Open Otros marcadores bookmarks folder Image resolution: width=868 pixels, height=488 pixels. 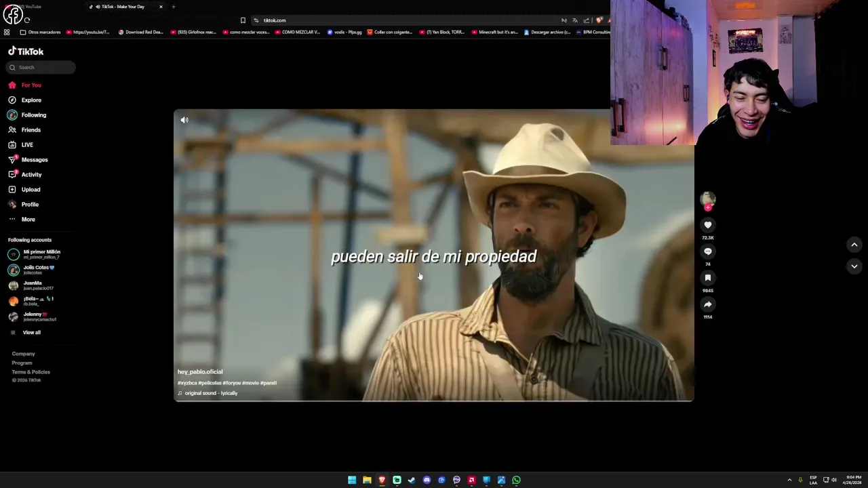click(x=41, y=32)
